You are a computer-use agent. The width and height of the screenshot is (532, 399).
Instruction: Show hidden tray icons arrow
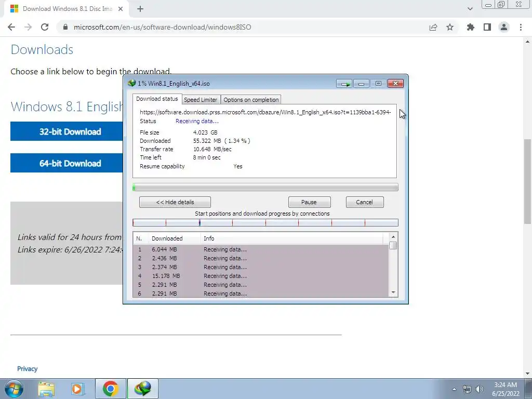click(x=454, y=389)
